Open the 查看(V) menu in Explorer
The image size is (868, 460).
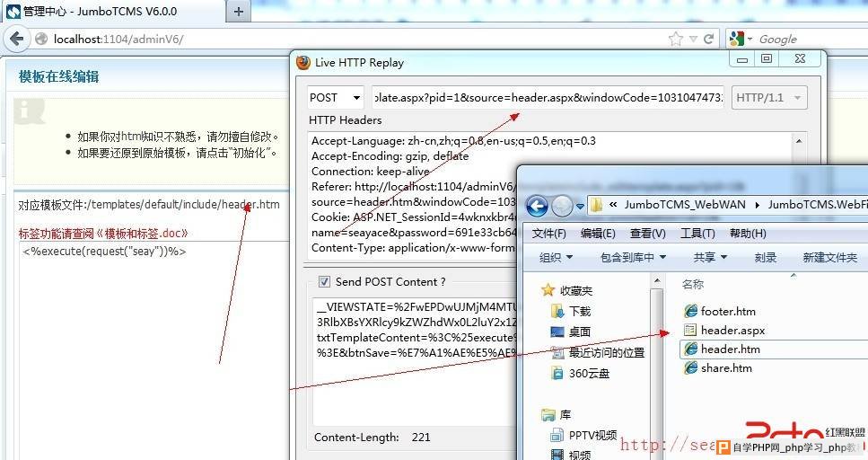point(648,234)
